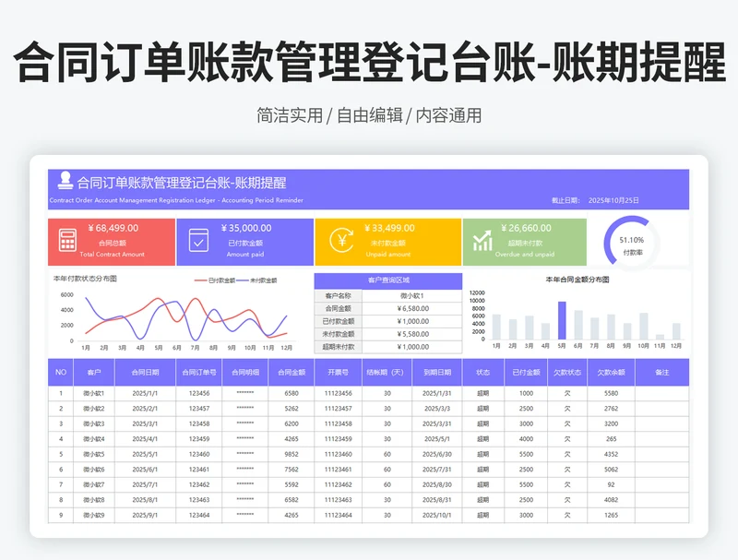Click order number 123460 cell
The width and height of the screenshot is (738, 560).
click(199, 455)
